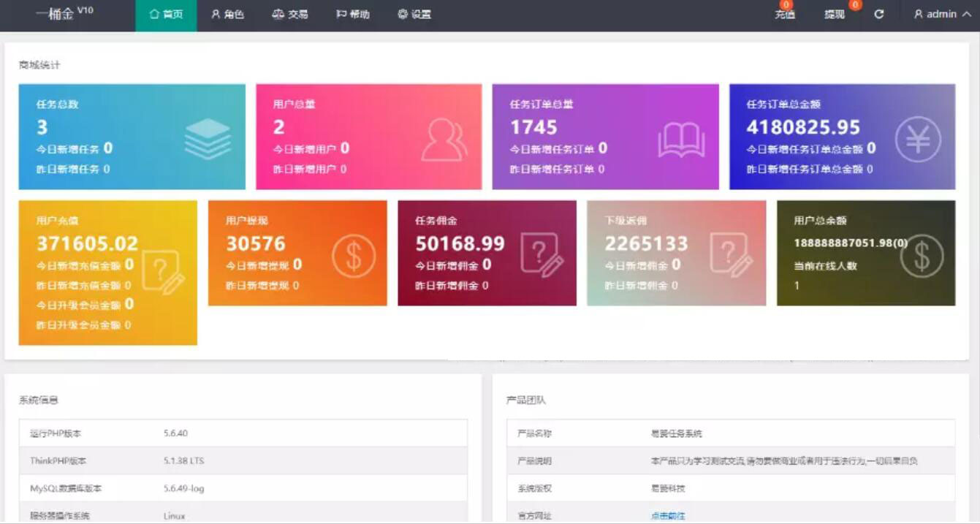Screen dimensions: 980x524
Task: Click the 任务订单总量 value 1745
Action: 533,127
